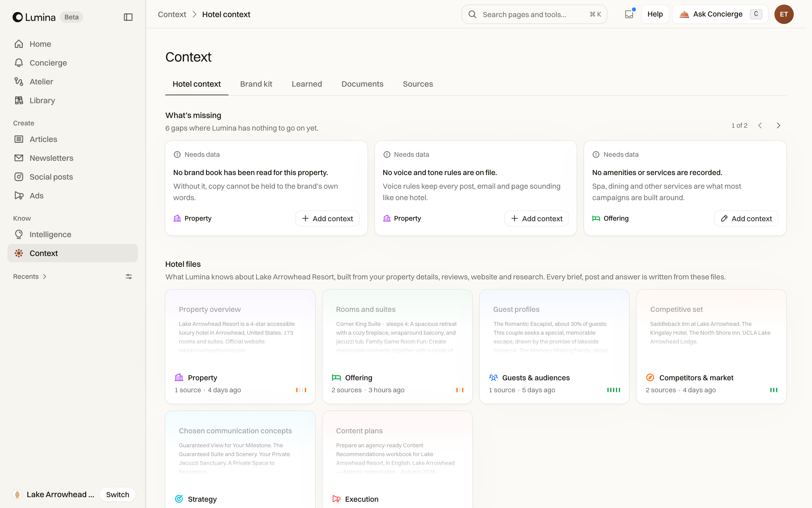
Task: Open Intelligence under Know
Action: pyautogui.click(x=73, y=235)
